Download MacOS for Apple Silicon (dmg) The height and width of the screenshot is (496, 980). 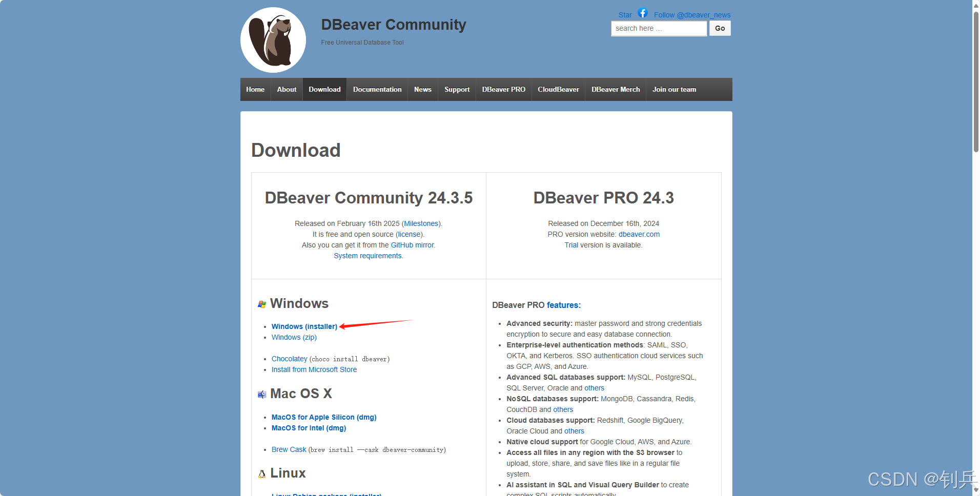pyautogui.click(x=323, y=417)
